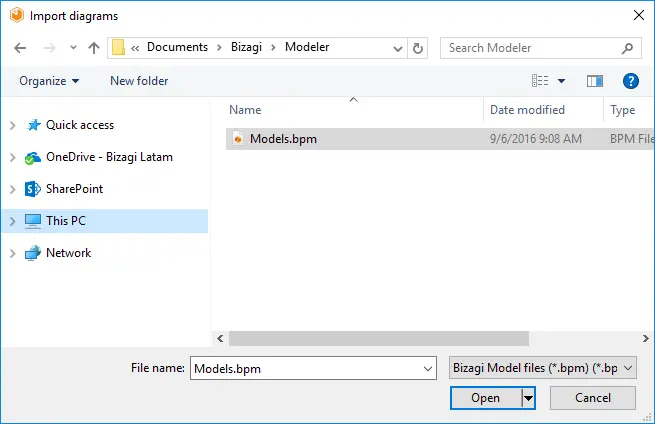The height and width of the screenshot is (424, 655).
Task: Click the magnifier search icon
Action: point(627,48)
